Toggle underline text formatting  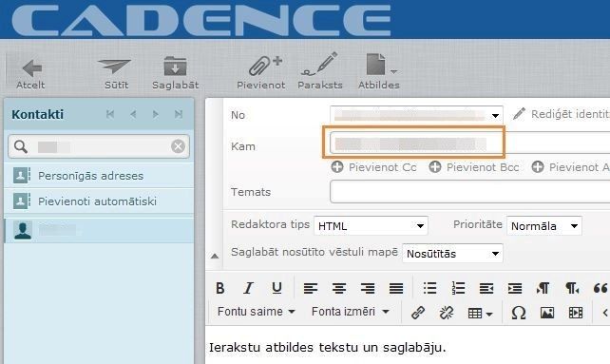[x=276, y=288]
